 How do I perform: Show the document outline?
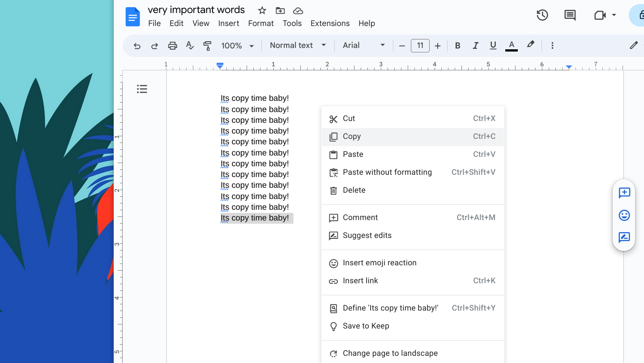pos(142,89)
